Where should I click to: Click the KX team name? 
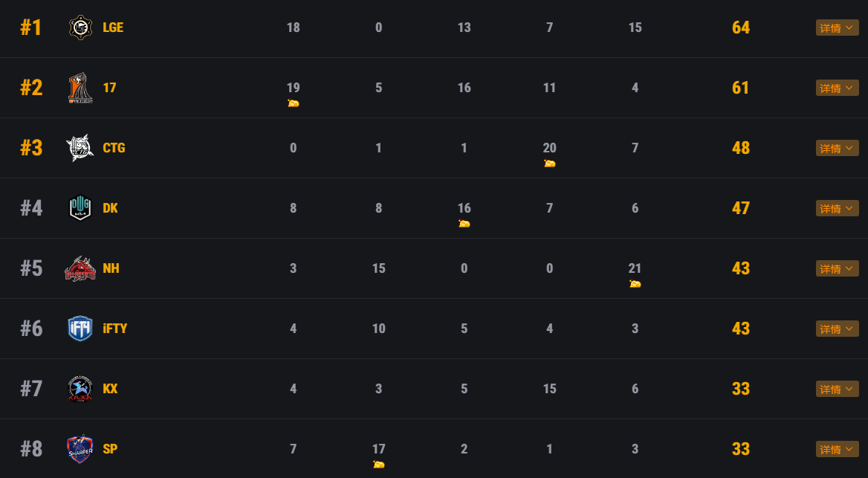[110, 389]
